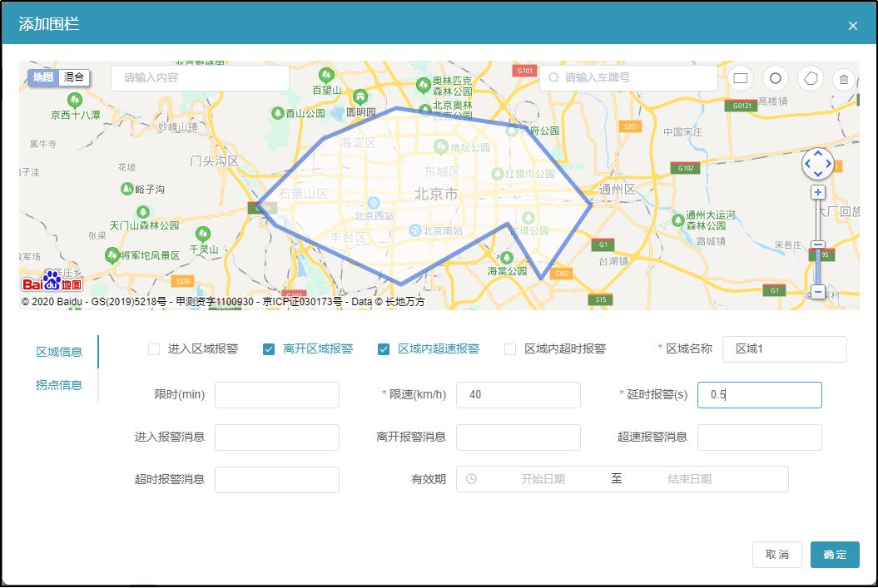Click the map zoom-out minus button

(x=818, y=291)
